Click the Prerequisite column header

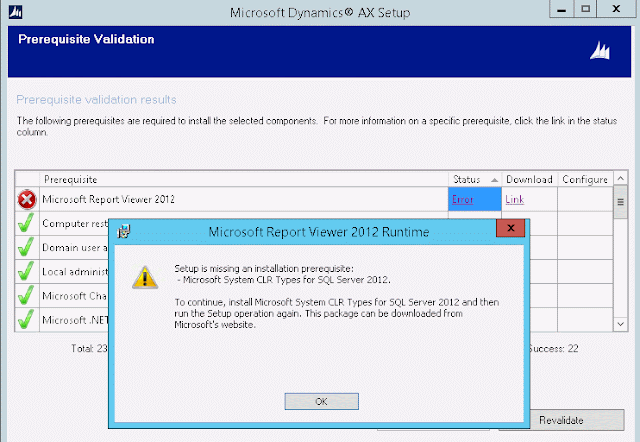244,179
